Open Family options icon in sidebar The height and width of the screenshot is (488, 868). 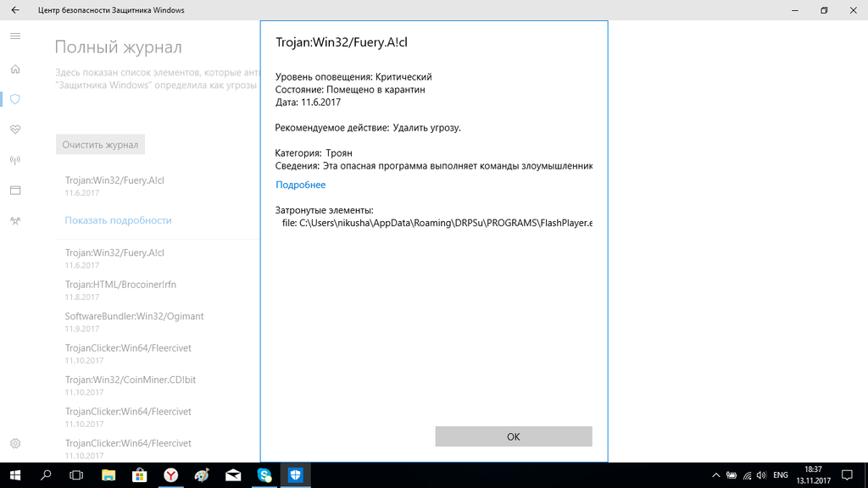15,221
